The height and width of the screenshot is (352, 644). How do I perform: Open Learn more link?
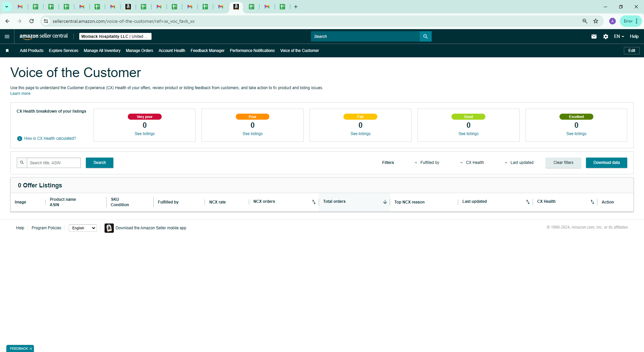(20, 94)
